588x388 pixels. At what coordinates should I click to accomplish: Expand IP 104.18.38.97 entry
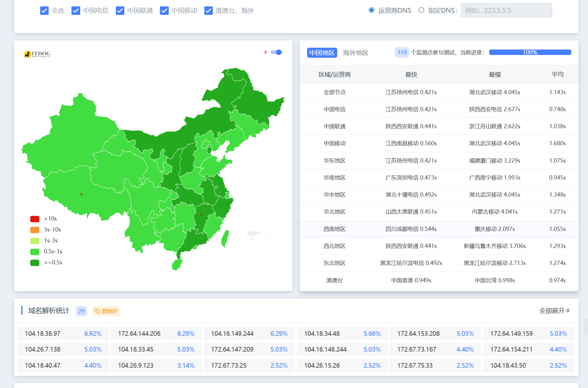(x=63, y=334)
